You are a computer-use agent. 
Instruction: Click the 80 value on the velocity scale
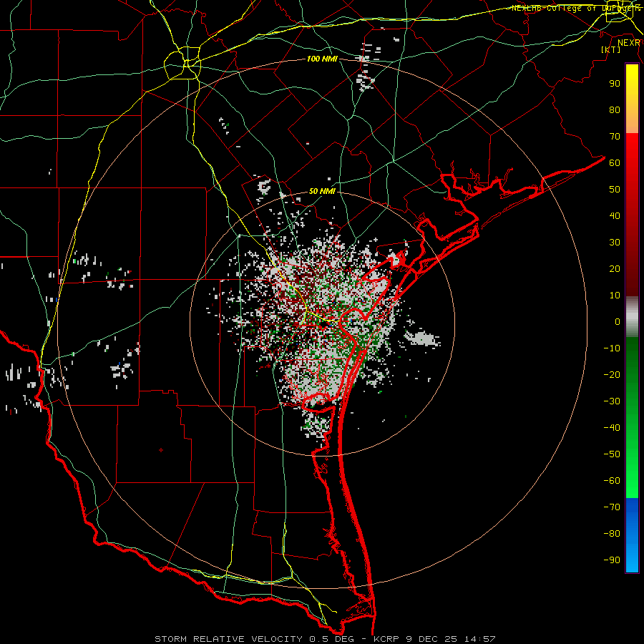615,110
